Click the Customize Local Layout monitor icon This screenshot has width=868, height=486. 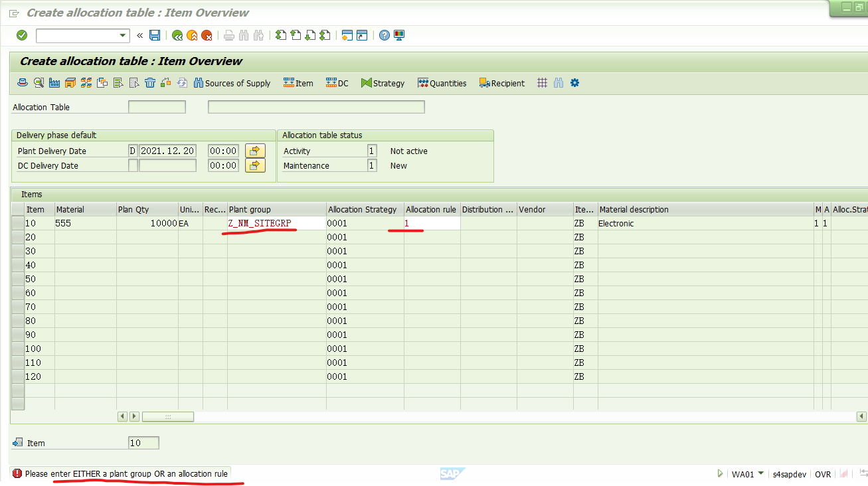pos(399,35)
